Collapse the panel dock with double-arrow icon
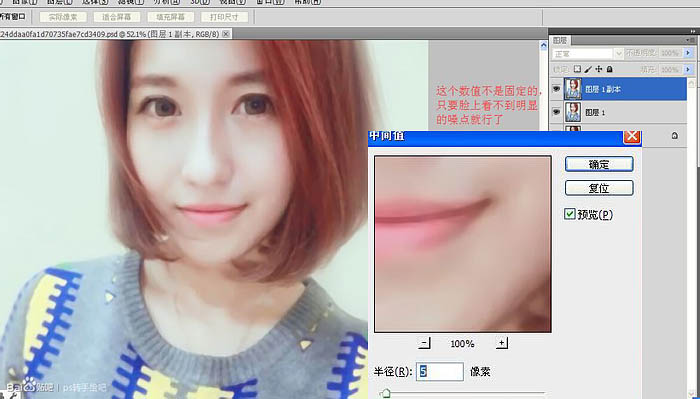This screenshot has height=399, width=700. coord(693,31)
